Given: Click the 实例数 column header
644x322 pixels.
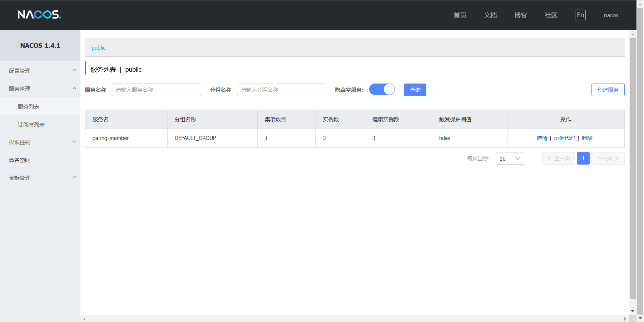Looking at the screenshot, I should [340, 119].
